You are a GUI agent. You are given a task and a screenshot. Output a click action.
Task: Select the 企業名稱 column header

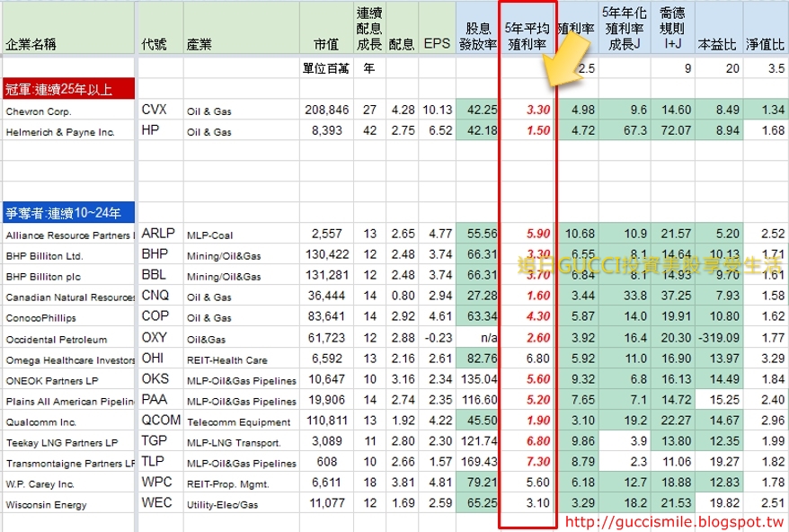point(68,28)
